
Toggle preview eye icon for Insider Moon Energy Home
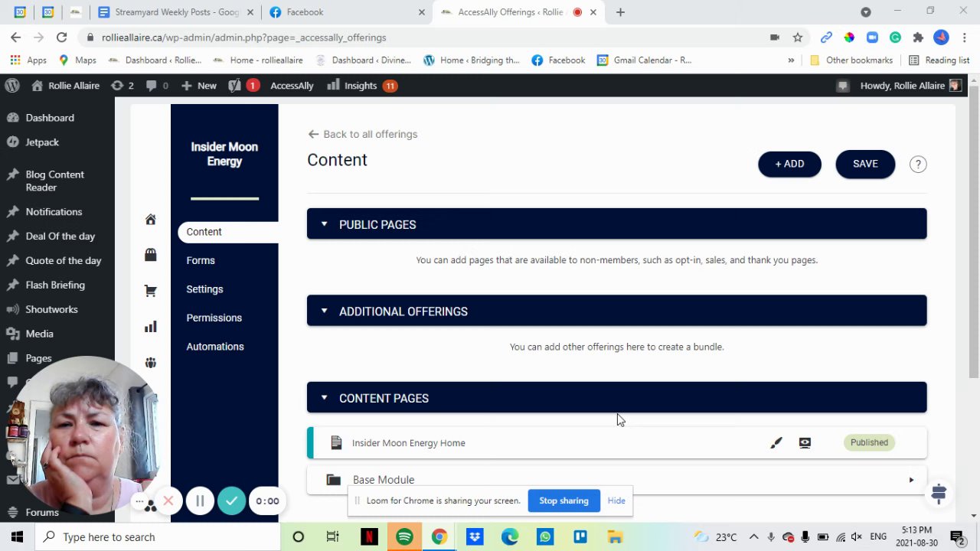(x=805, y=442)
